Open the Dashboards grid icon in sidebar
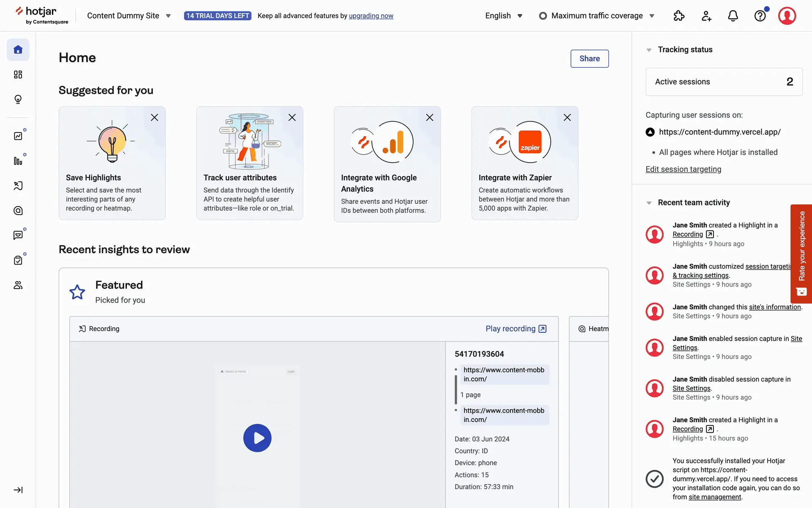This screenshot has height=508, width=812. tap(18, 75)
